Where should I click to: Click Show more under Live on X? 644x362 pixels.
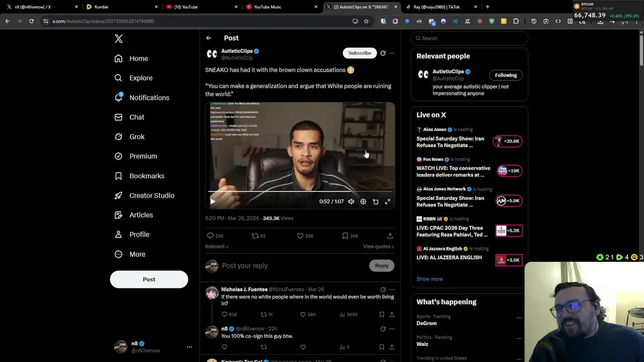[x=430, y=279]
